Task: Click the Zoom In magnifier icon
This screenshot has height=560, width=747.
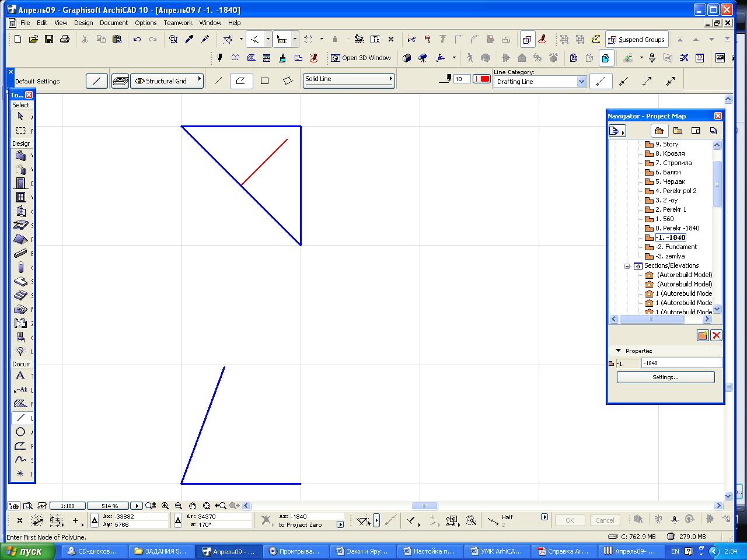Action: [165, 506]
